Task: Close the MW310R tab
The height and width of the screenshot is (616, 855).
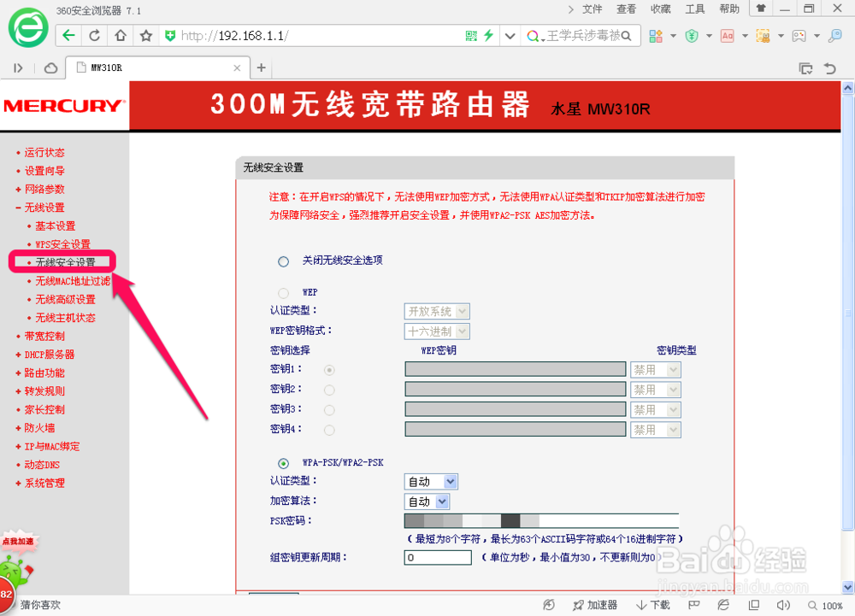Action: (237, 68)
